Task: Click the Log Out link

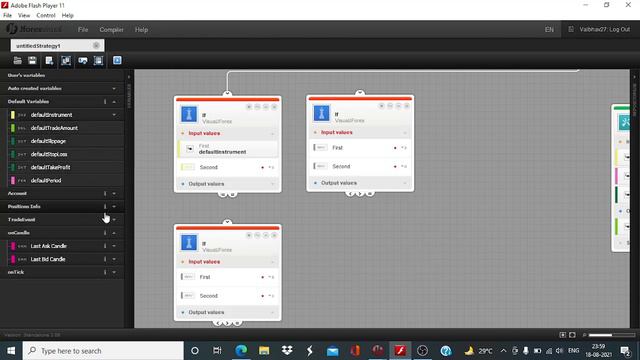Action: tap(619, 29)
